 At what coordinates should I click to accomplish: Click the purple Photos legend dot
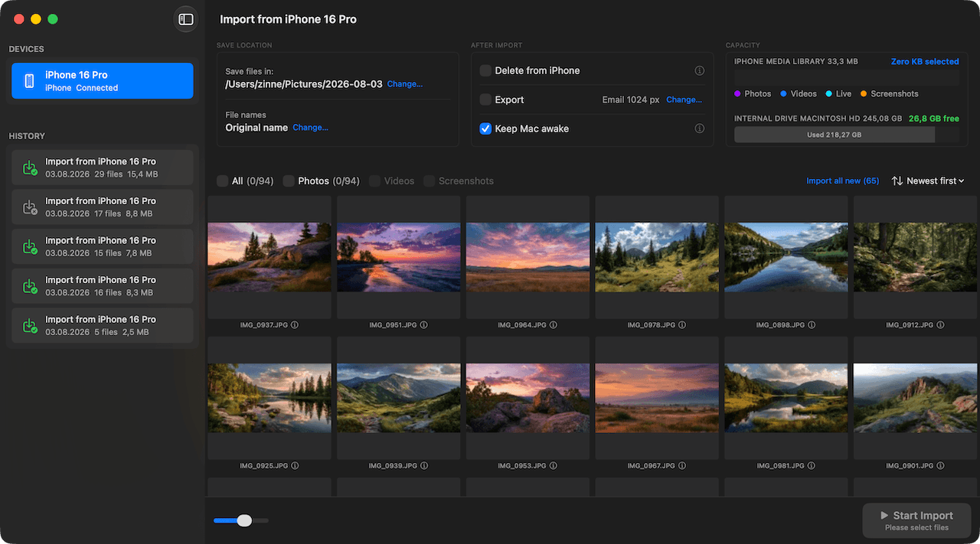[x=737, y=94]
